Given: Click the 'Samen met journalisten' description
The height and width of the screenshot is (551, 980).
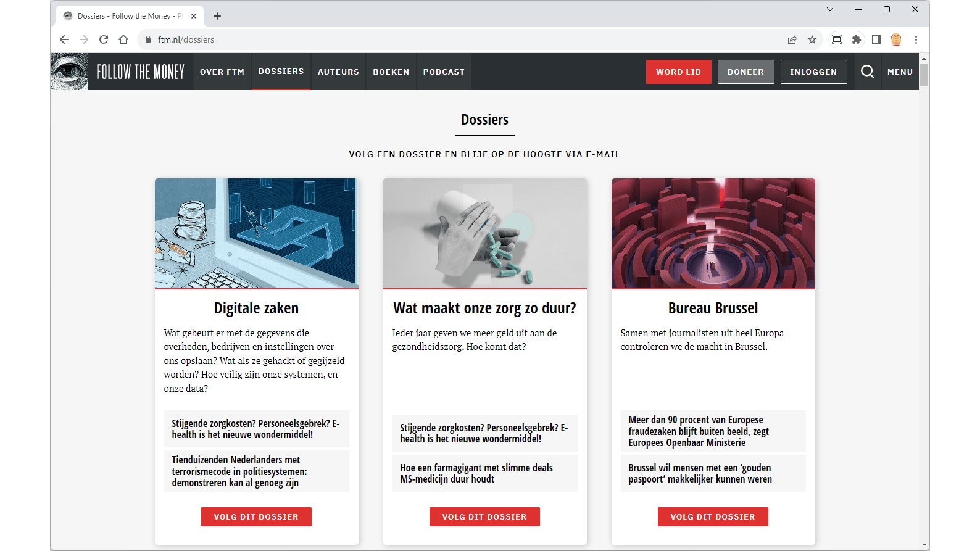Looking at the screenshot, I should click(702, 340).
